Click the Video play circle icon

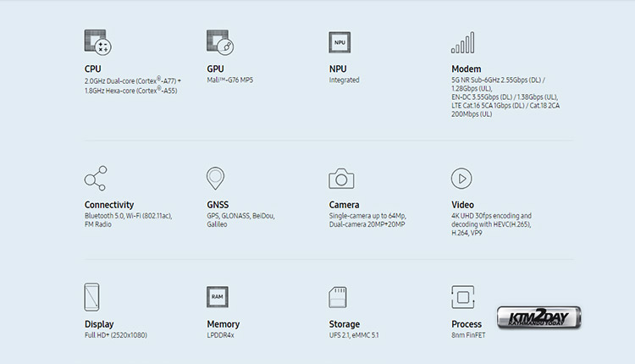tap(461, 179)
